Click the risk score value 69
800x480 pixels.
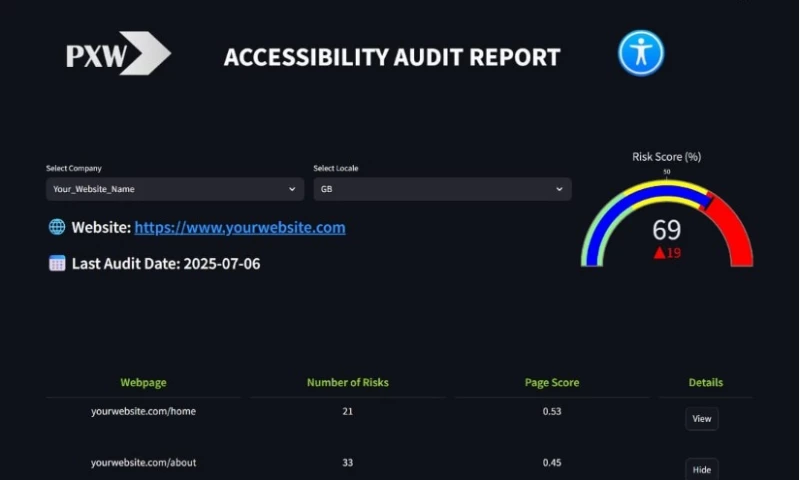[x=666, y=229]
